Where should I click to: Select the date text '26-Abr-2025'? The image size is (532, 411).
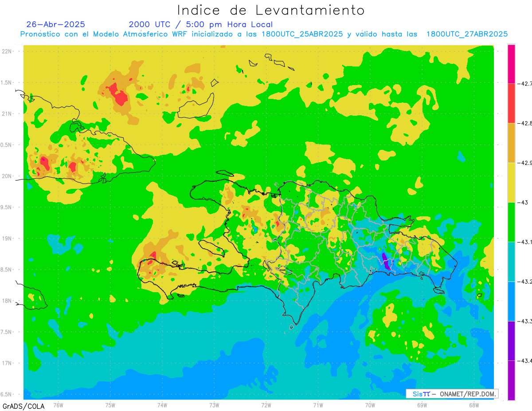coord(56,24)
